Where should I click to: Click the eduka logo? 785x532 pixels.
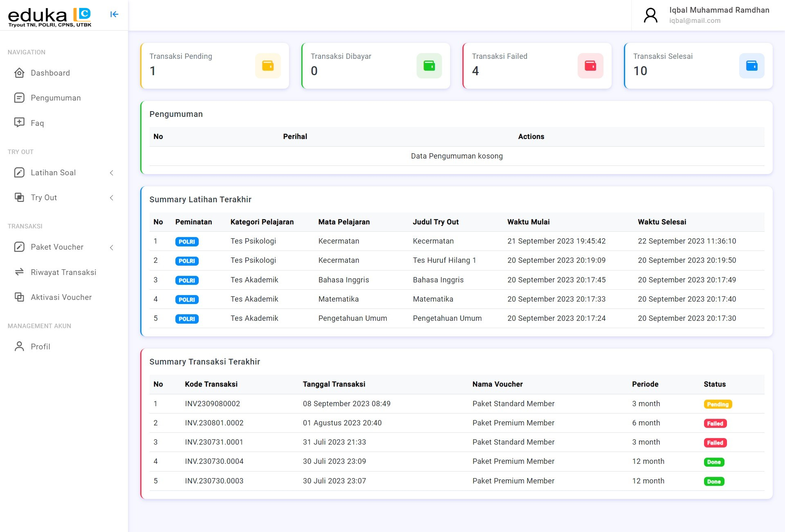[49, 17]
